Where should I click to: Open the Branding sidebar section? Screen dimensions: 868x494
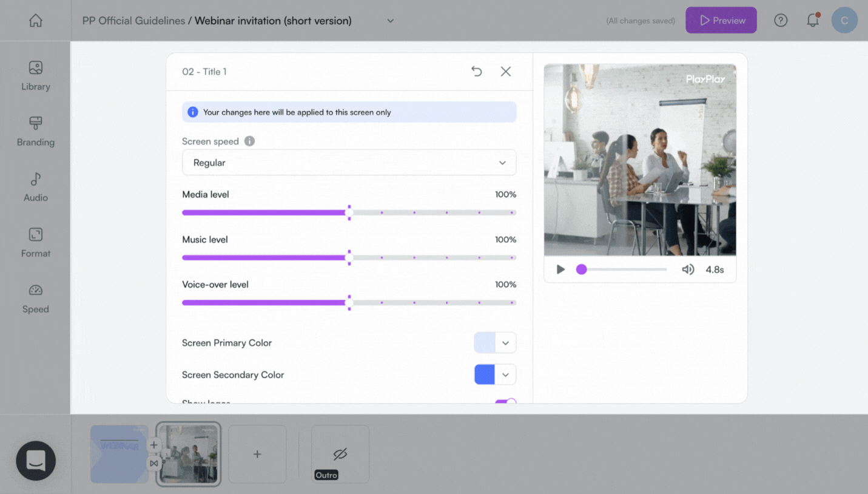(35, 132)
